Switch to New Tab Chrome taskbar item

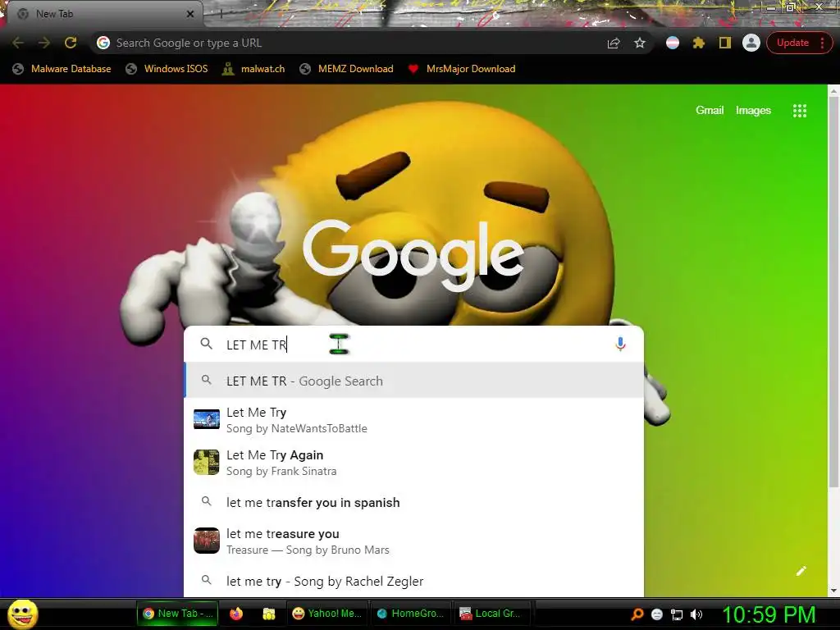pyautogui.click(x=178, y=614)
